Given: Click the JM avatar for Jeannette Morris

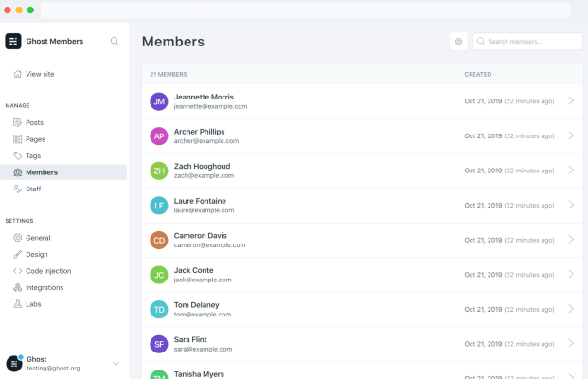Looking at the screenshot, I should [x=159, y=101].
